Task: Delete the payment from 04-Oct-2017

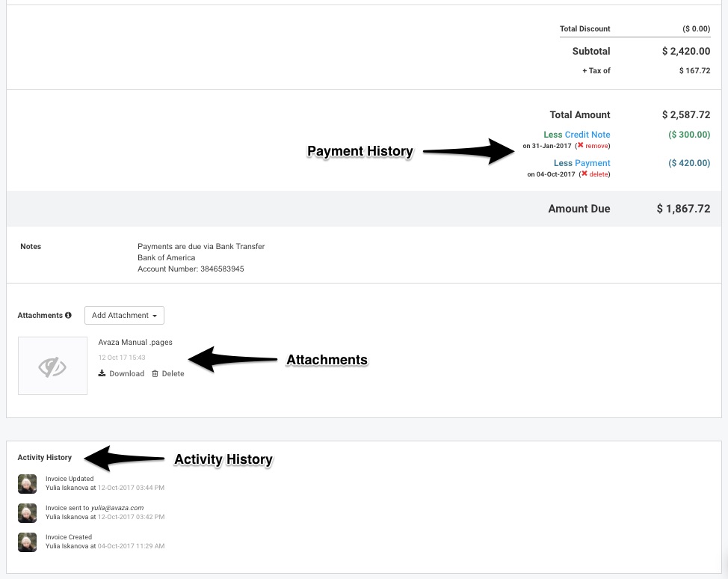Action: [x=599, y=174]
